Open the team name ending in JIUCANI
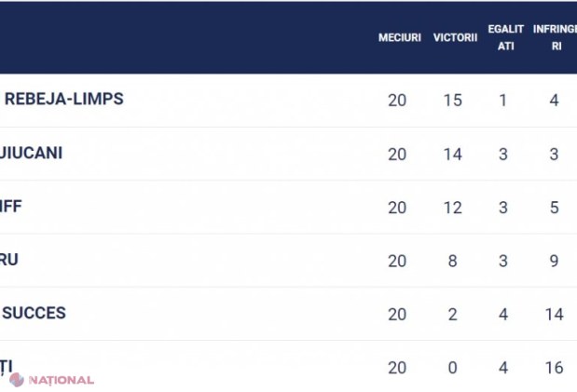Viewport: 577px width, 392px height. pos(31,153)
